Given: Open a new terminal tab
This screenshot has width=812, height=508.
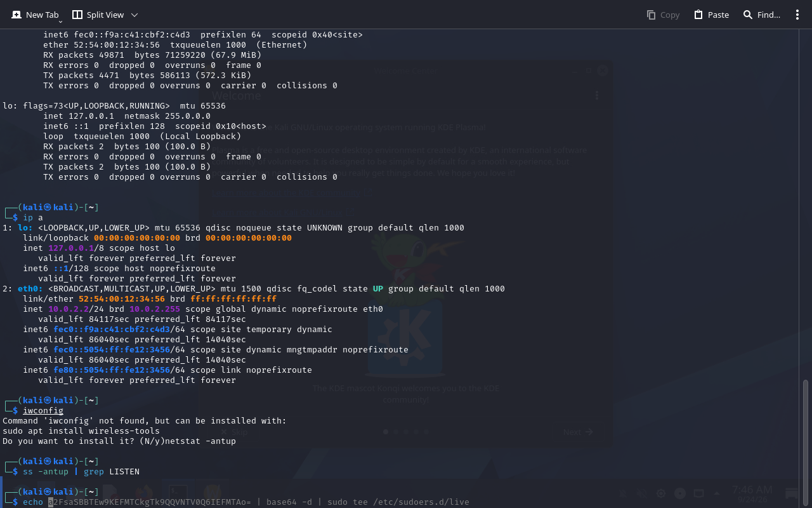Looking at the screenshot, I should pyautogui.click(x=35, y=15).
